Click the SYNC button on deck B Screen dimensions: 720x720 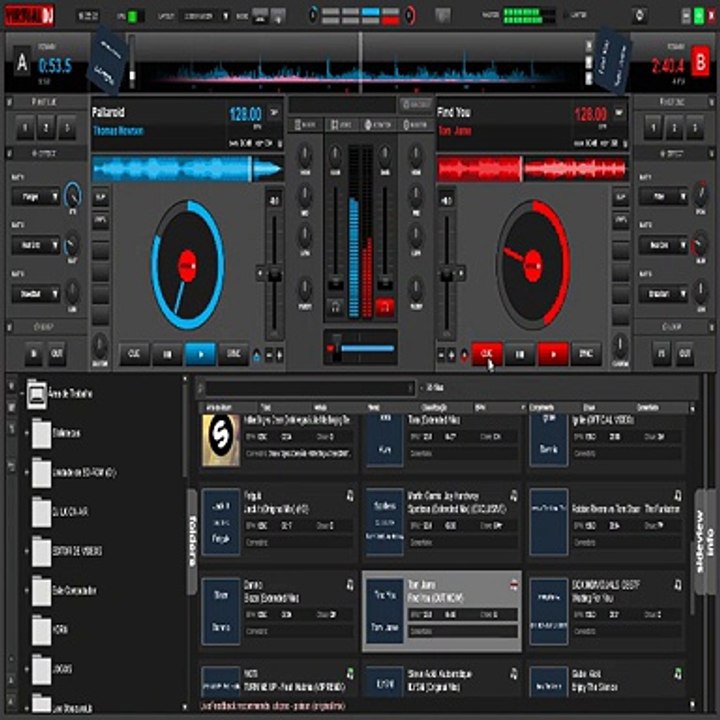[x=586, y=354]
